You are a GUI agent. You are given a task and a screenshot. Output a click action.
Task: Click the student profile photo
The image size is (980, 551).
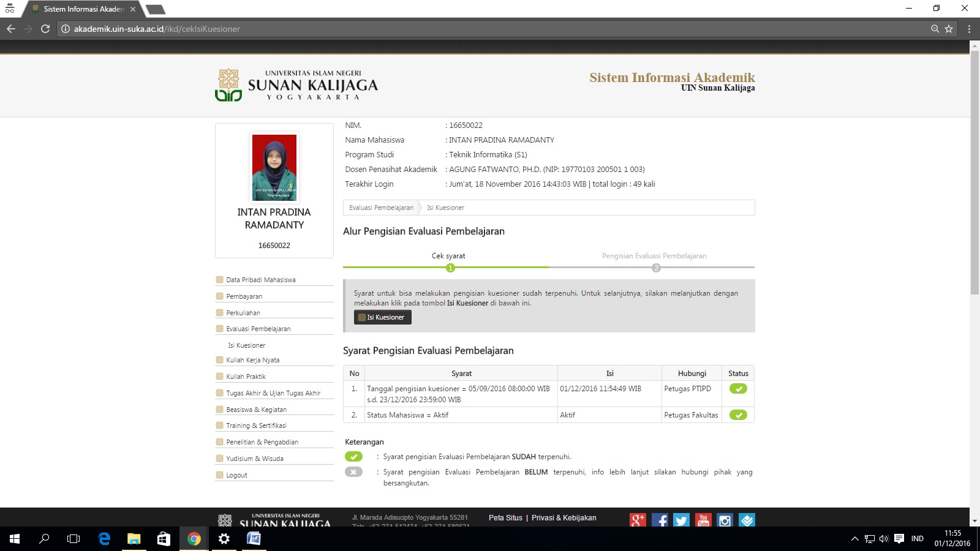pos(274,167)
